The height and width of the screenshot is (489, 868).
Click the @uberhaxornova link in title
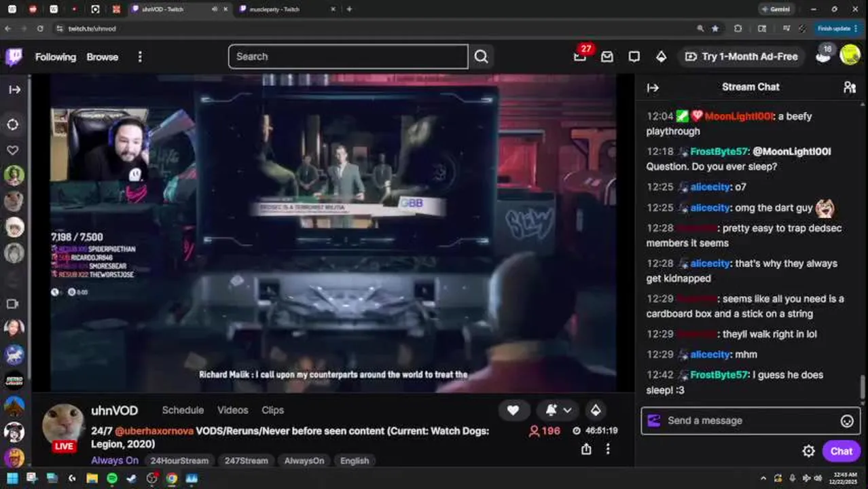154,431
